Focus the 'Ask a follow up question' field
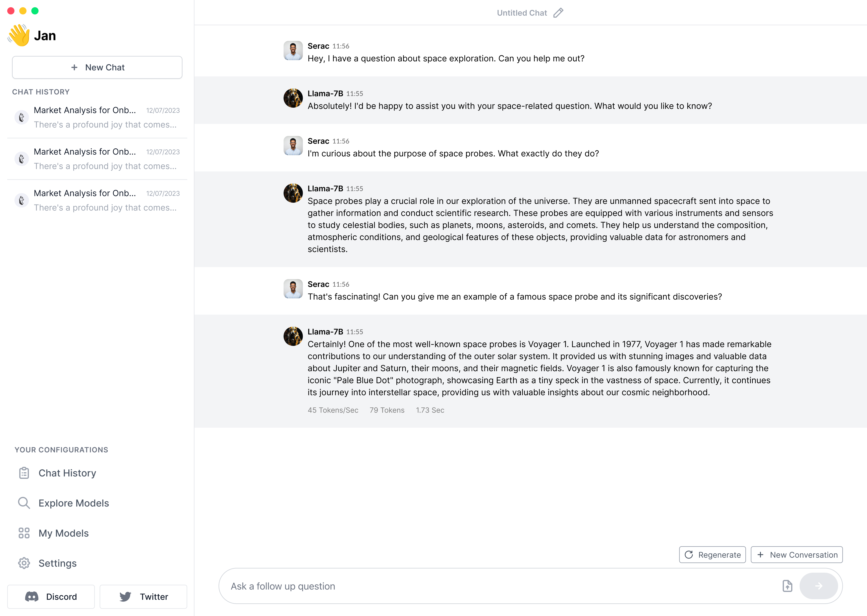 coord(494,586)
